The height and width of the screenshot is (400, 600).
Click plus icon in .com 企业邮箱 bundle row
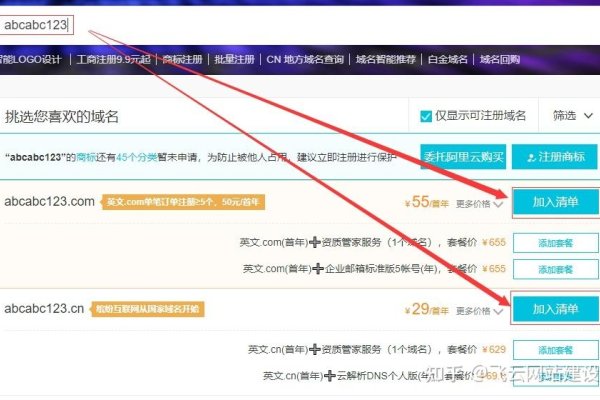(318, 269)
